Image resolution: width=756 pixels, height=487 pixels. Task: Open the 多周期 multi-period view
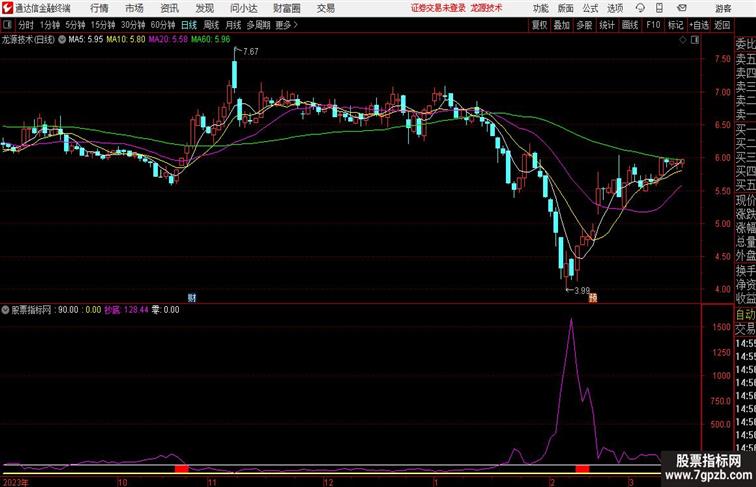tap(258, 25)
